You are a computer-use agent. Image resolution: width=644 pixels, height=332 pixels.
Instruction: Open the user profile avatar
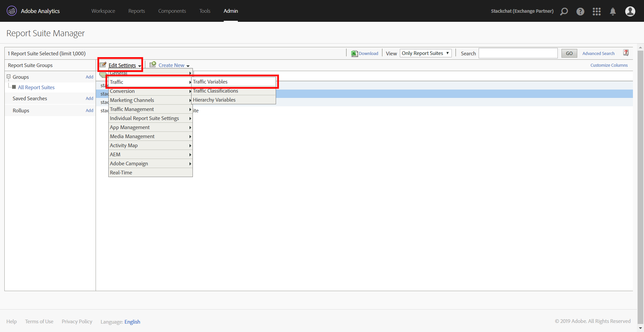click(630, 11)
